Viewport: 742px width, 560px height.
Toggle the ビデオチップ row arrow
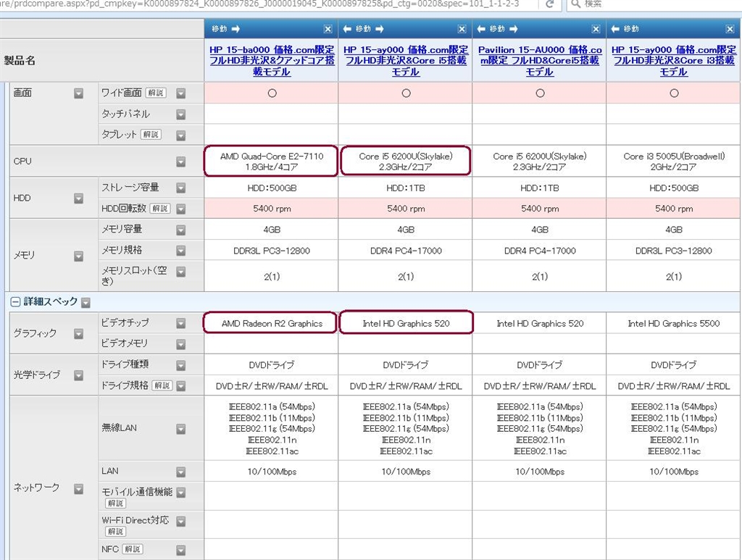180,323
